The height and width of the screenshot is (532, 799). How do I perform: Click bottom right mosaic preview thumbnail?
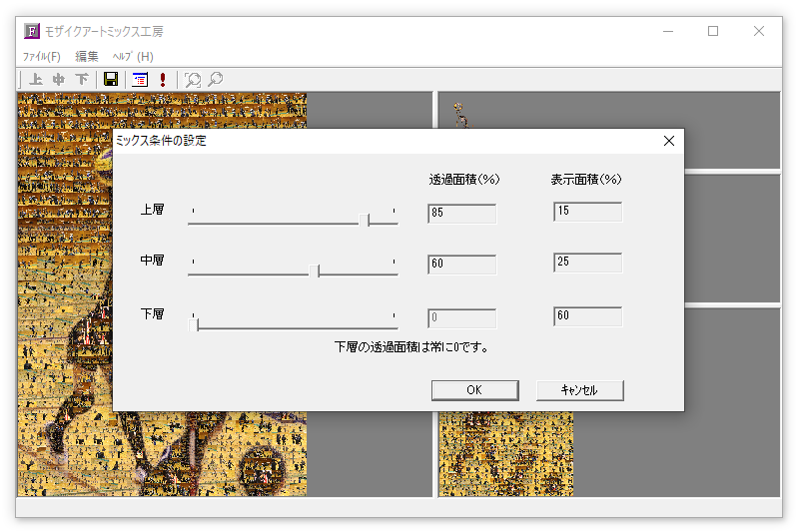tap(506, 453)
